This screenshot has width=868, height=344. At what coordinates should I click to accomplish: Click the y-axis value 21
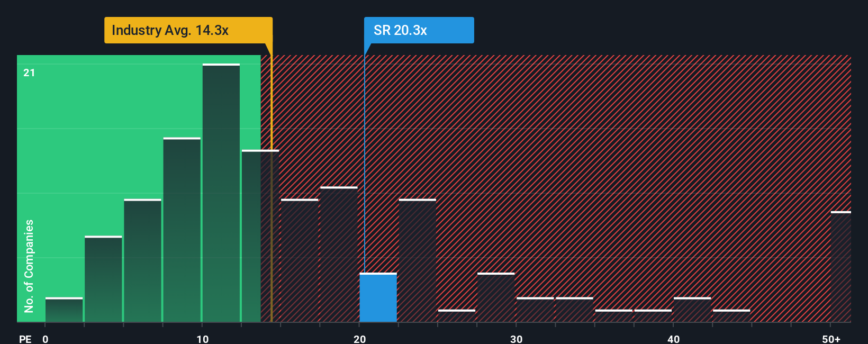tap(29, 73)
